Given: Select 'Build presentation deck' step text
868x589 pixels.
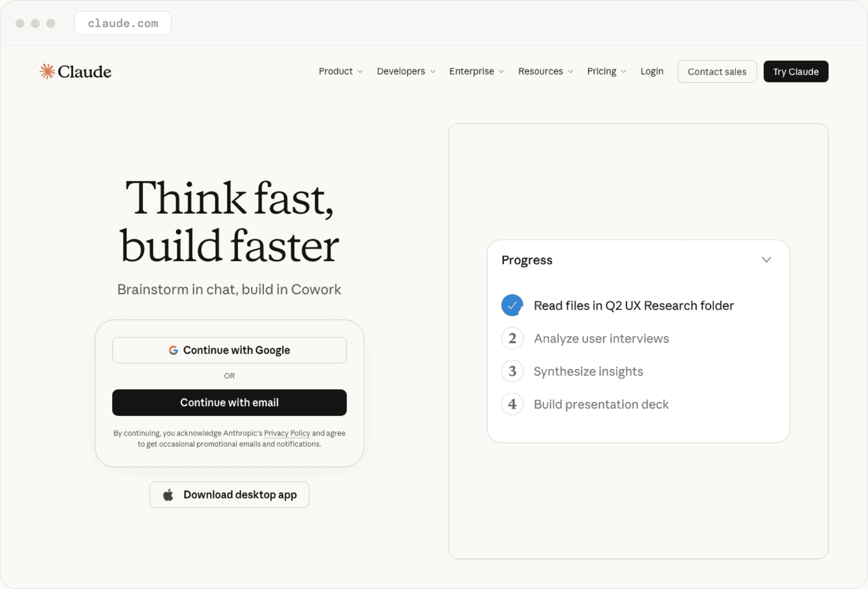Looking at the screenshot, I should coord(601,404).
